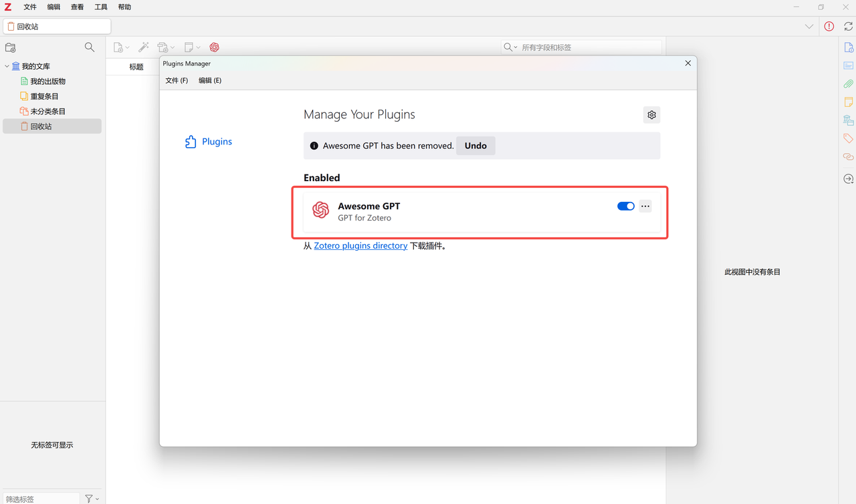Screen dimensions: 856x504
Task: Open the 文件 menu in main menu bar
Action: pos(30,7)
